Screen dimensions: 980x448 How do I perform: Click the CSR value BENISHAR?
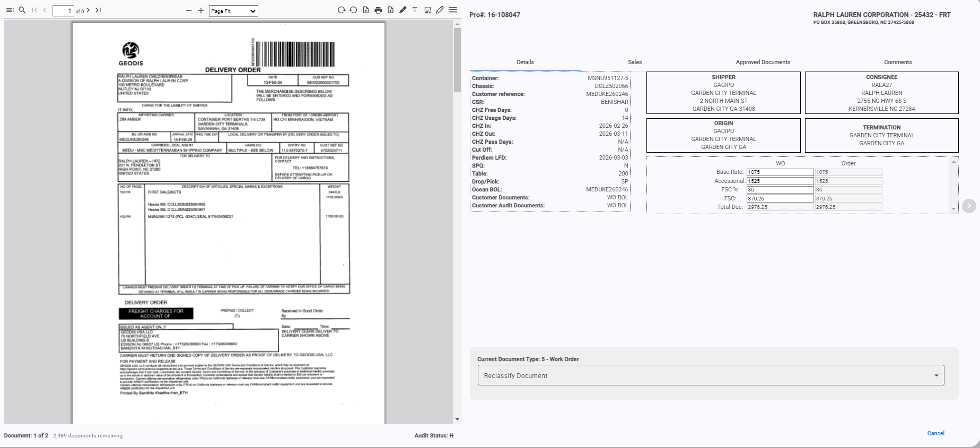coord(614,102)
